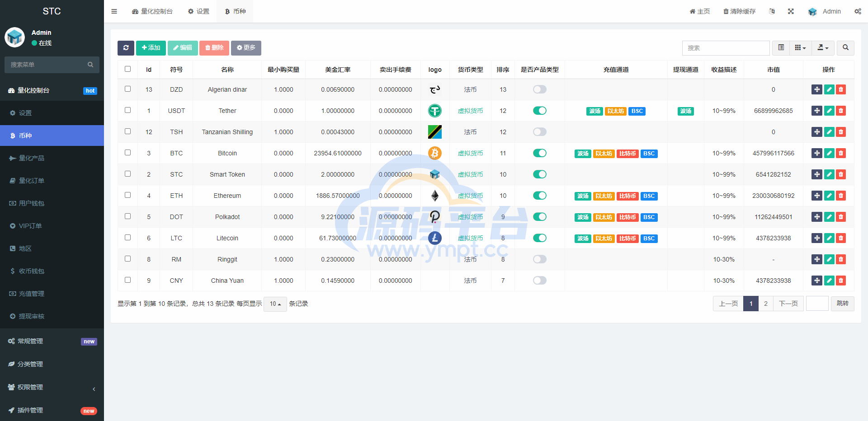Enable product type switch for Ringgit
The image size is (868, 421).
click(x=539, y=259)
